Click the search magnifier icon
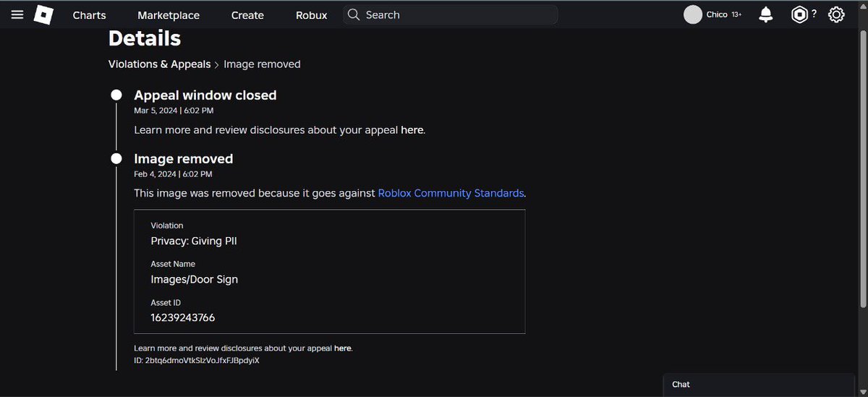Screen dimensions: 868x397 (x=354, y=14)
